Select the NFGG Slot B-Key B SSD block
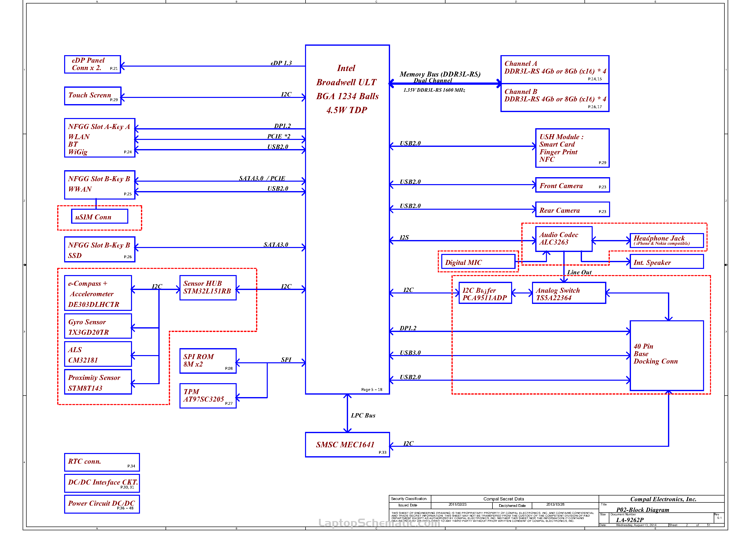The height and width of the screenshot is (534, 756). [100, 250]
